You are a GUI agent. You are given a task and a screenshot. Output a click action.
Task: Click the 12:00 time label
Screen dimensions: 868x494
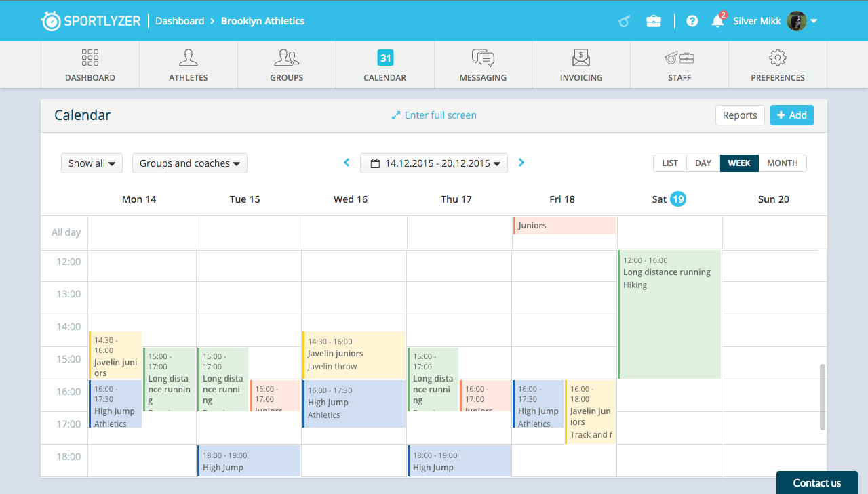click(x=67, y=262)
